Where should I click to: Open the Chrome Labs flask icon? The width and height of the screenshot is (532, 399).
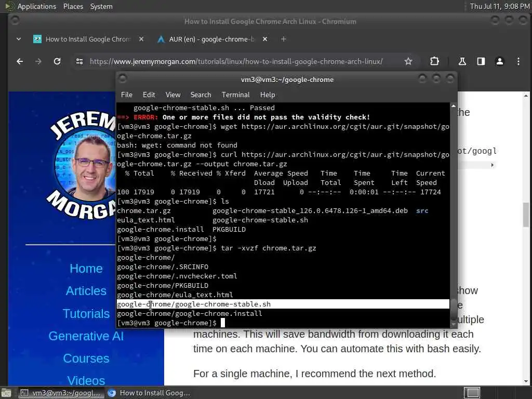[x=462, y=61]
